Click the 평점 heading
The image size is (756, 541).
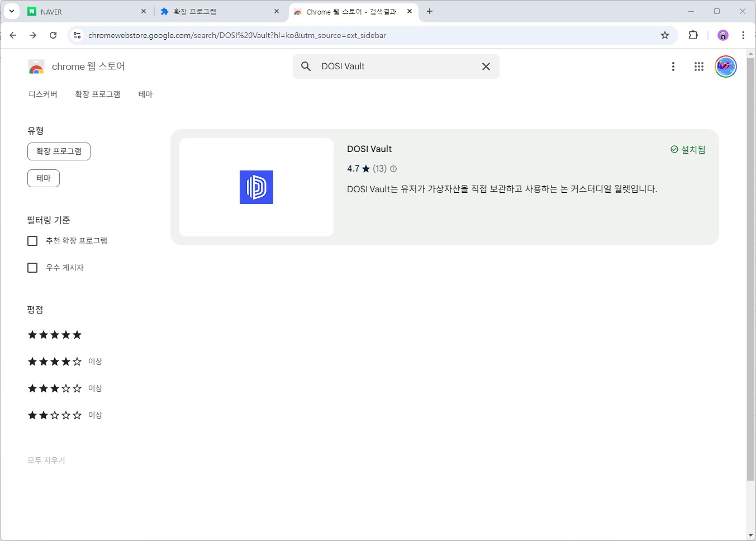pyautogui.click(x=35, y=310)
